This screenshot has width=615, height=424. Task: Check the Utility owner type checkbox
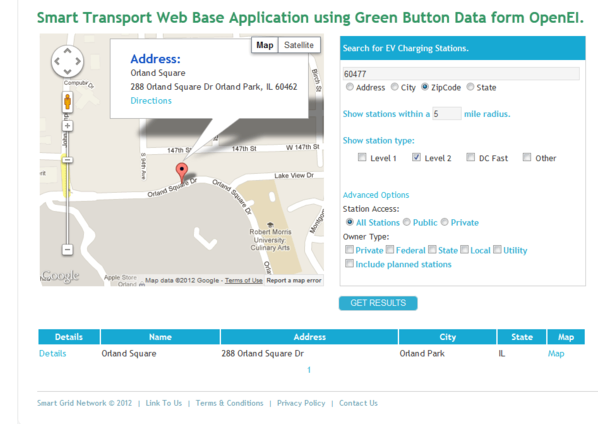[x=497, y=249]
